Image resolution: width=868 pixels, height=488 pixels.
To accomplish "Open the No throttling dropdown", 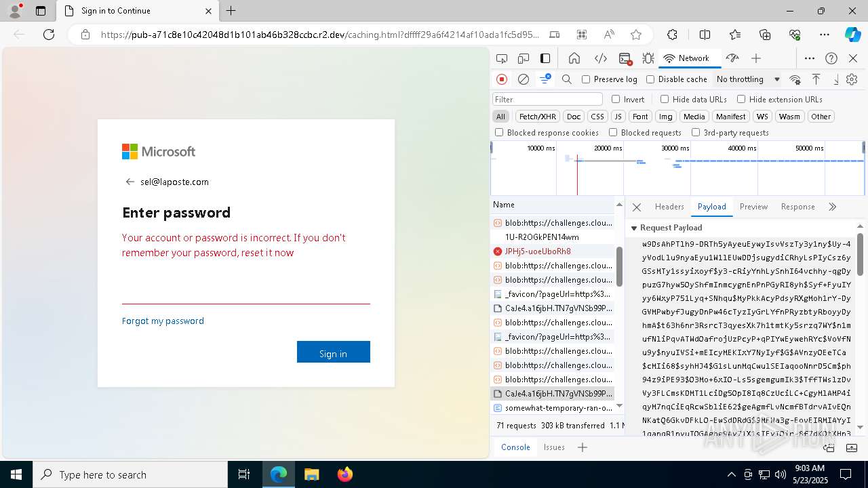I will click(748, 79).
